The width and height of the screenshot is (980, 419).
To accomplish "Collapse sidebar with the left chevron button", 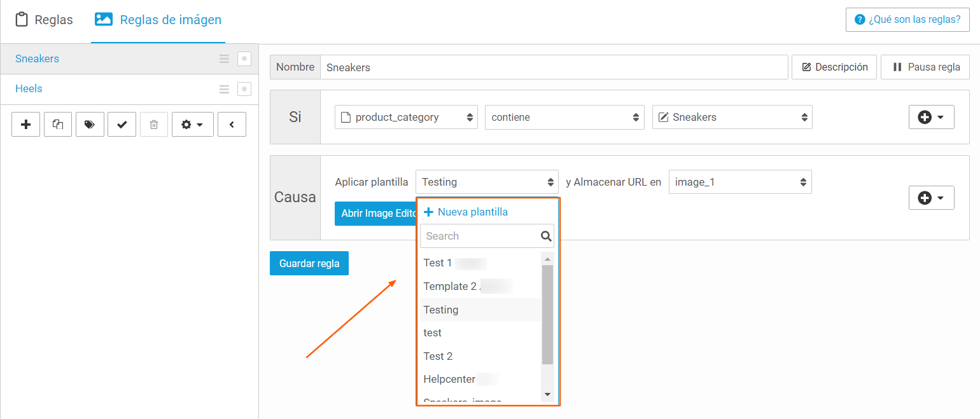I will pos(232,125).
